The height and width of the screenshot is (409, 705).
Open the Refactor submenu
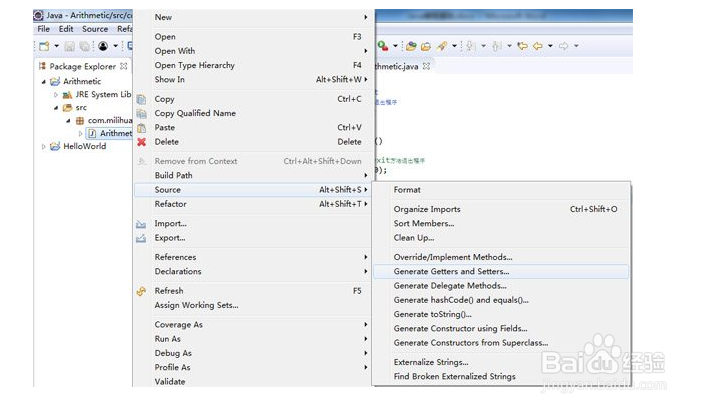(253, 204)
